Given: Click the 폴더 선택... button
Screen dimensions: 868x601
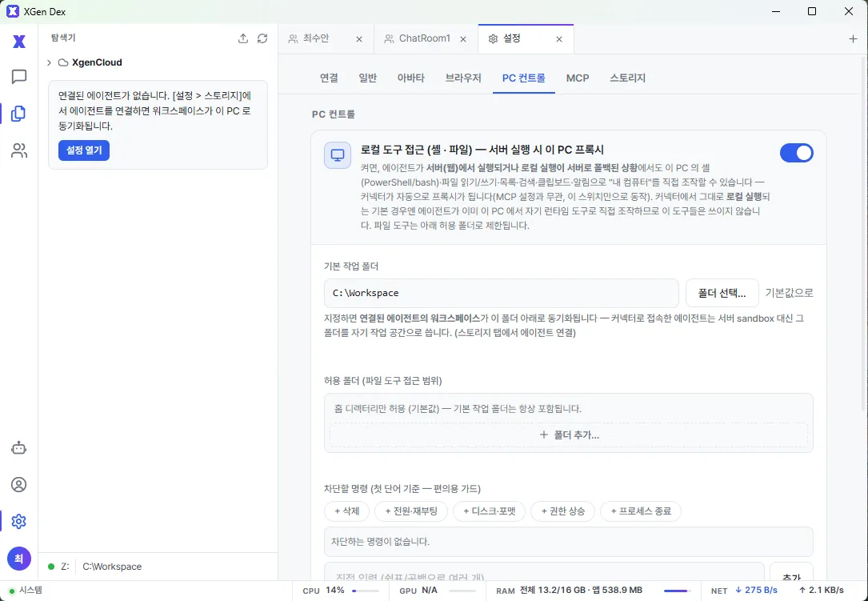Looking at the screenshot, I should (x=722, y=293).
